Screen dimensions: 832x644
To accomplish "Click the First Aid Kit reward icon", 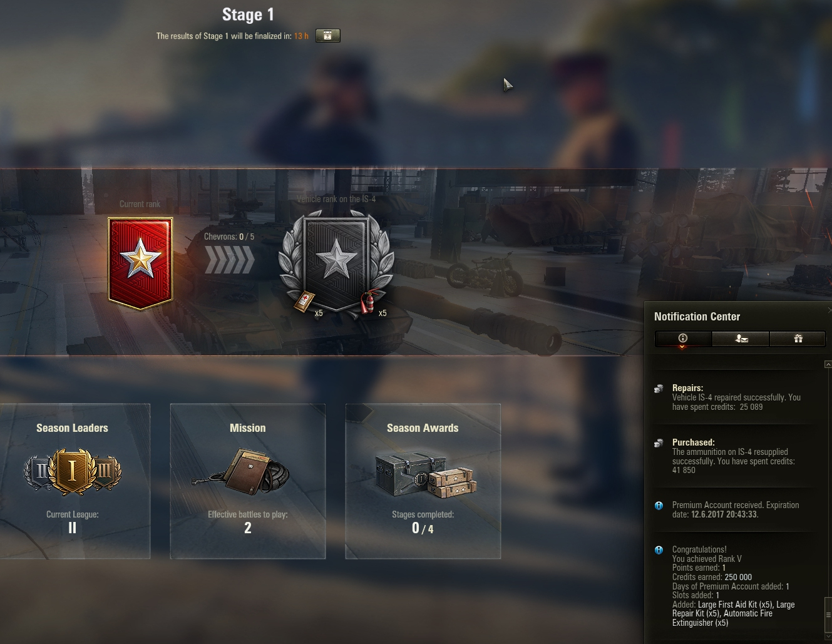I will pos(305,301).
